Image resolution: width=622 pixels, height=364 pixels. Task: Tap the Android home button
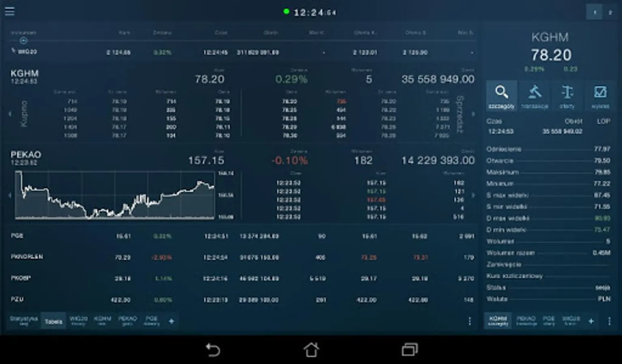[311, 349]
